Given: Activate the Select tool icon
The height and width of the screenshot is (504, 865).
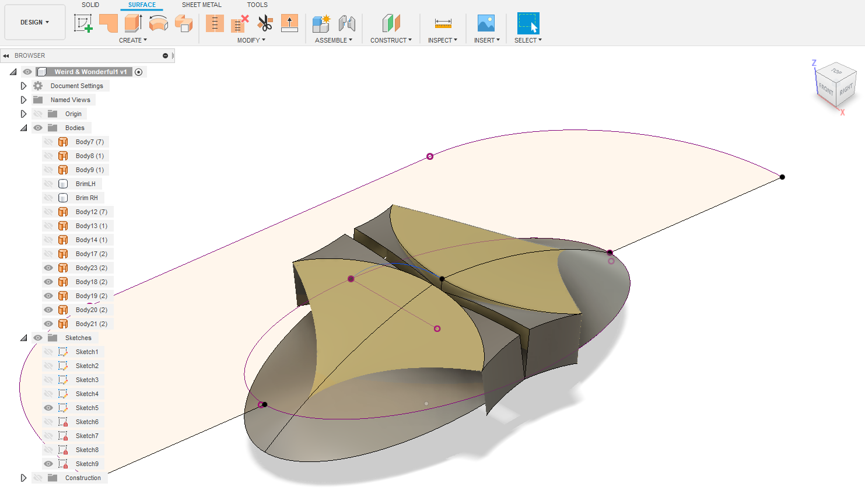Looking at the screenshot, I should [x=528, y=23].
